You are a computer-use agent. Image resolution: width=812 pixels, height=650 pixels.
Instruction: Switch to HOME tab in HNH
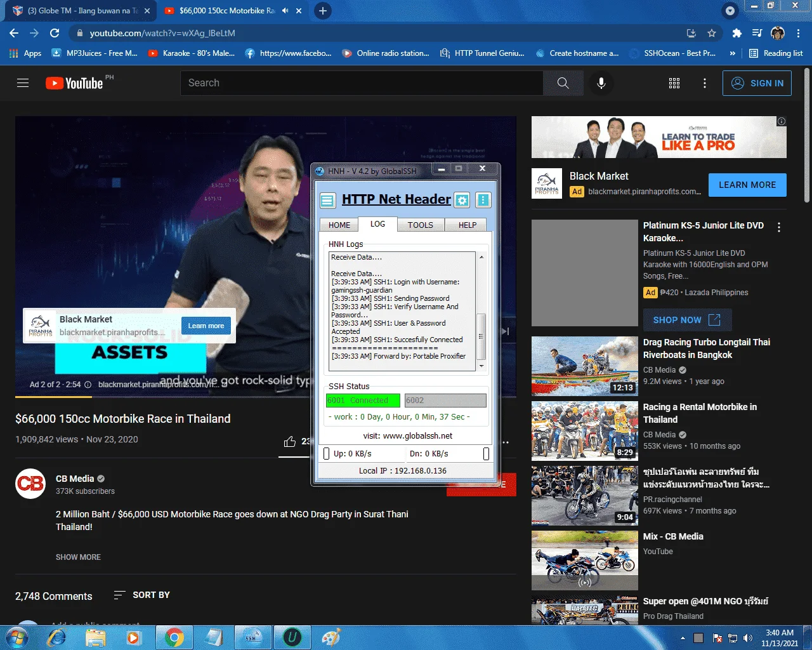click(339, 225)
